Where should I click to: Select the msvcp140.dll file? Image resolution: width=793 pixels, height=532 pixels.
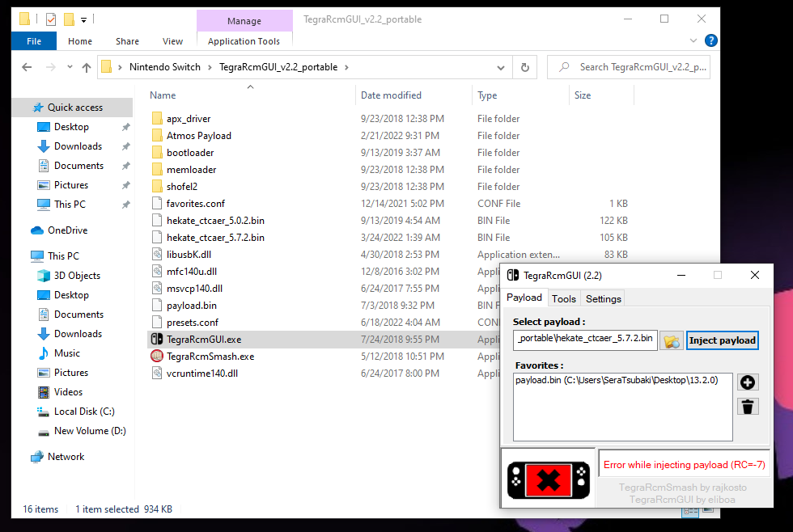pyautogui.click(x=194, y=289)
